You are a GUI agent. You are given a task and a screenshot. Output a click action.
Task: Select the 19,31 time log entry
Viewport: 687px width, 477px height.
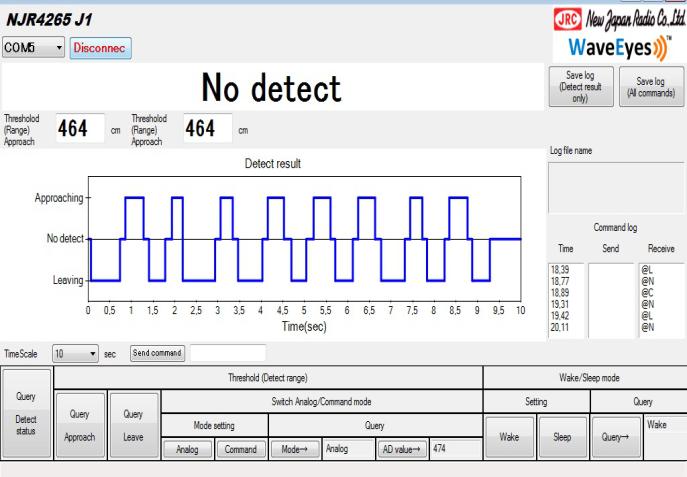[x=560, y=304]
